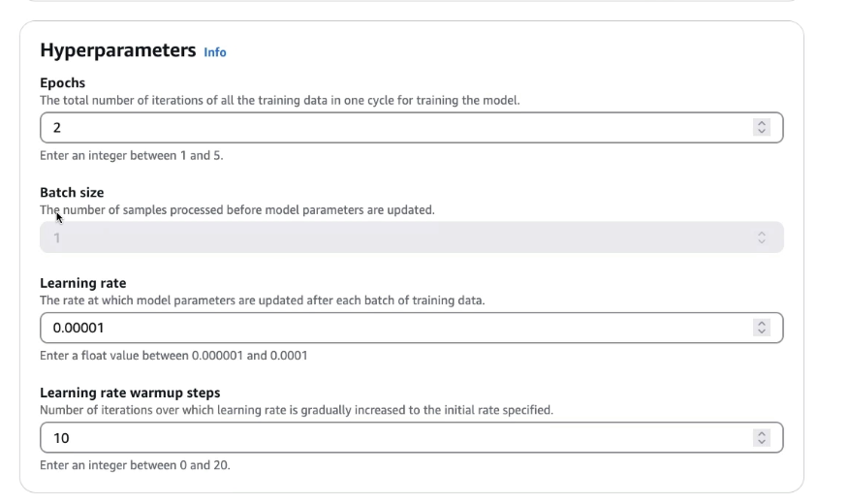849x504 pixels.
Task: Decrease Epochs with the down arrow
Action: coord(761,132)
